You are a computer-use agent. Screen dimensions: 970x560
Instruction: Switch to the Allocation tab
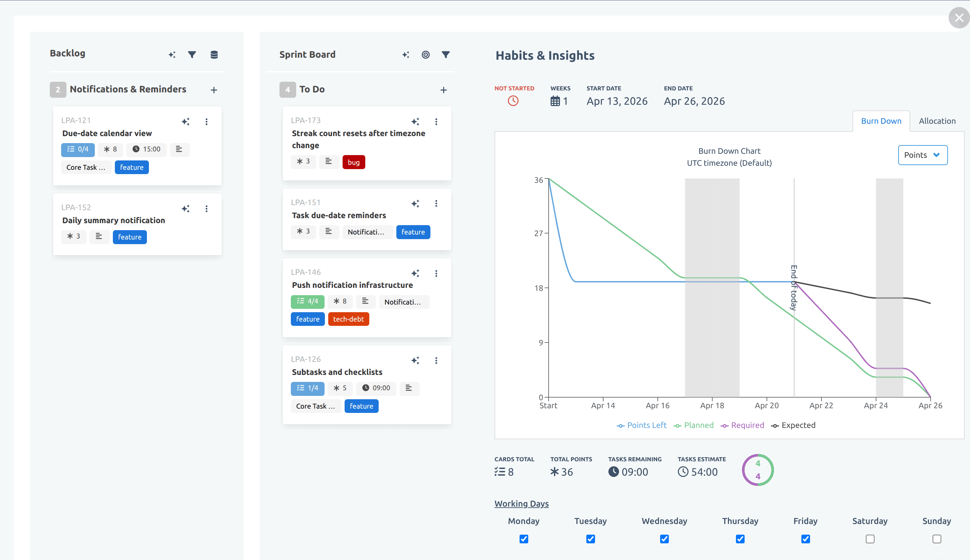click(x=937, y=121)
